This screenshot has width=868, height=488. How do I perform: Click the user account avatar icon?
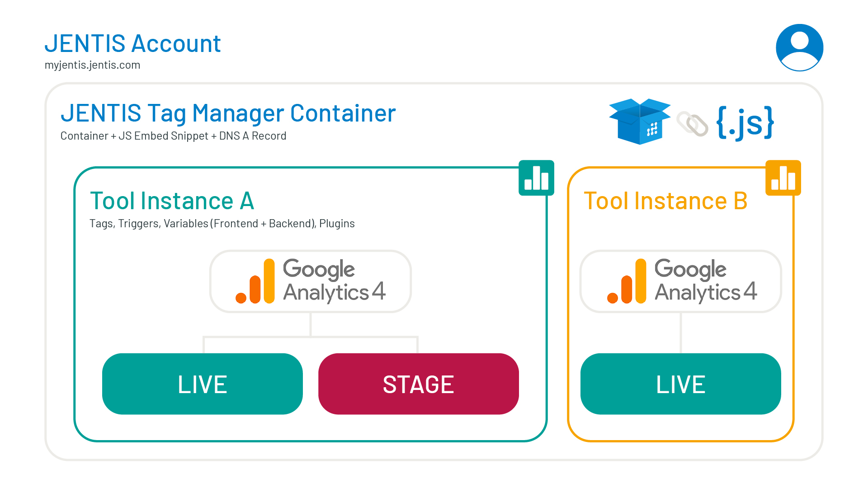tap(799, 47)
